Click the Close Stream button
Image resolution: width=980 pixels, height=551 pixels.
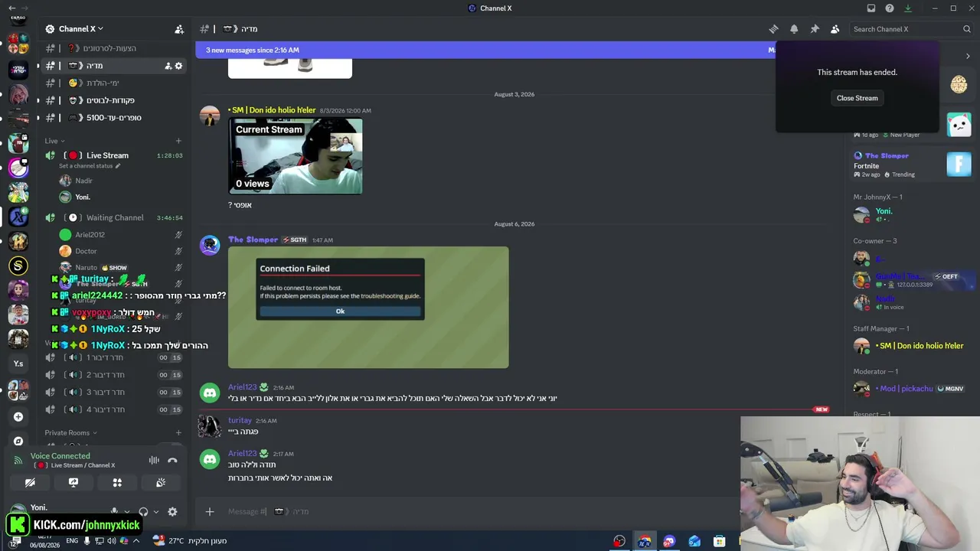pyautogui.click(x=857, y=98)
